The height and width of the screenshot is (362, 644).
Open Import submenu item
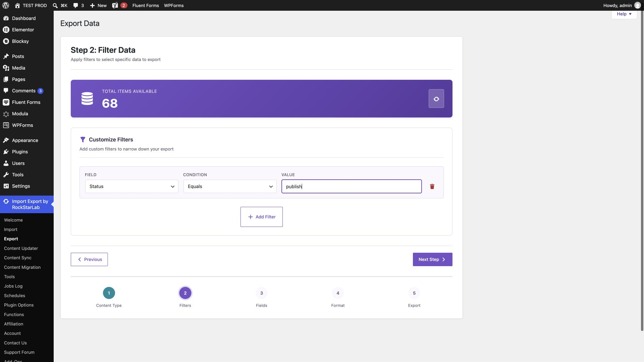point(11,230)
